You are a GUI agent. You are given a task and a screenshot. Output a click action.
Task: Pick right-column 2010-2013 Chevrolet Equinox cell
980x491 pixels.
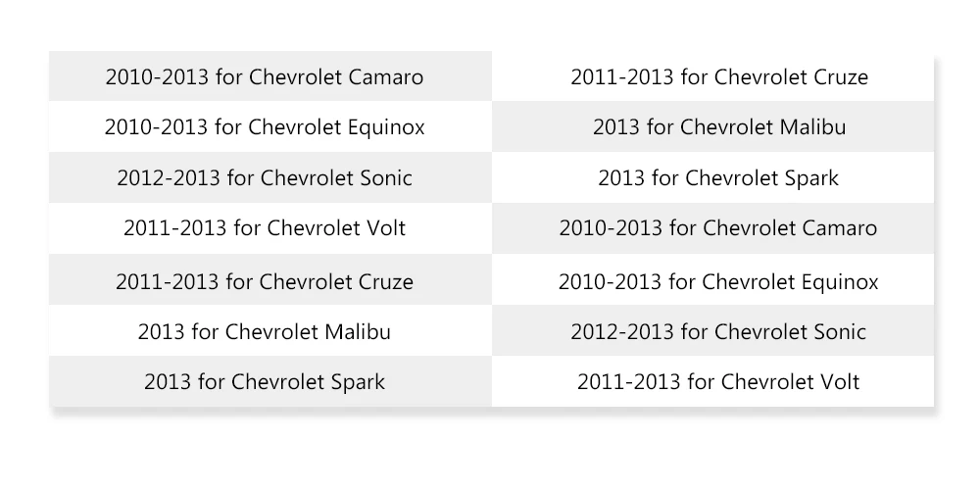coord(713,280)
